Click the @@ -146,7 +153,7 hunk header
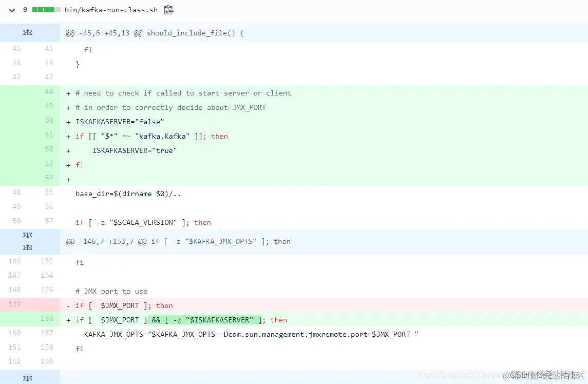 coord(178,242)
